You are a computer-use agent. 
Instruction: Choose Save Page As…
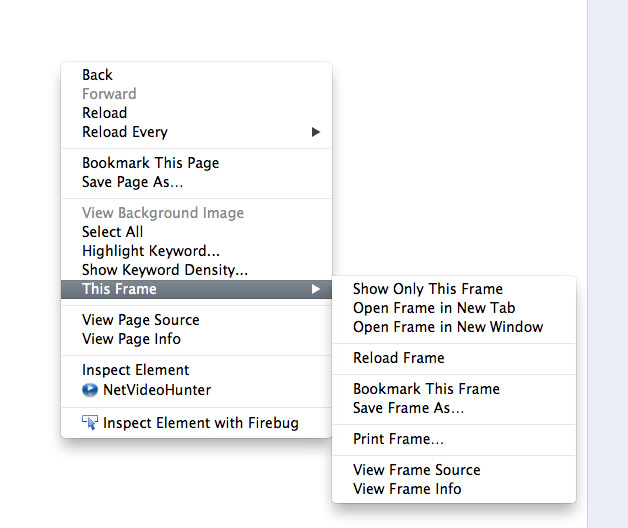point(132,182)
